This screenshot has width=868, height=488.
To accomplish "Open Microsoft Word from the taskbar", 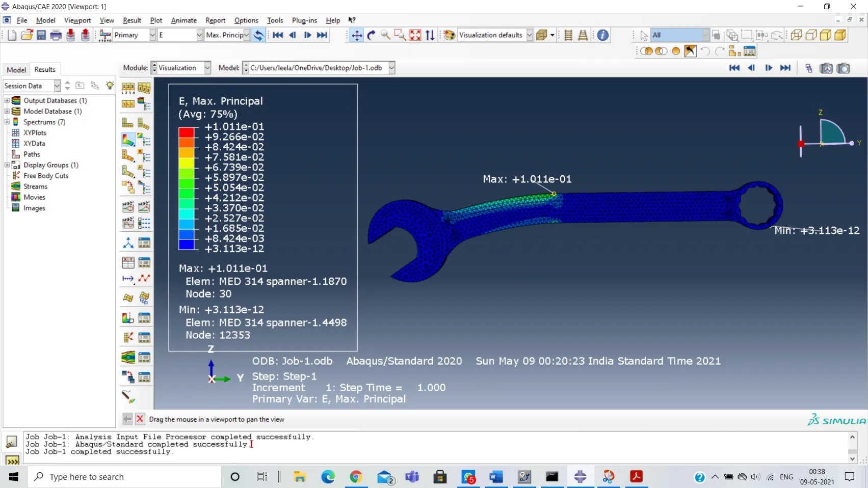I will click(495, 477).
